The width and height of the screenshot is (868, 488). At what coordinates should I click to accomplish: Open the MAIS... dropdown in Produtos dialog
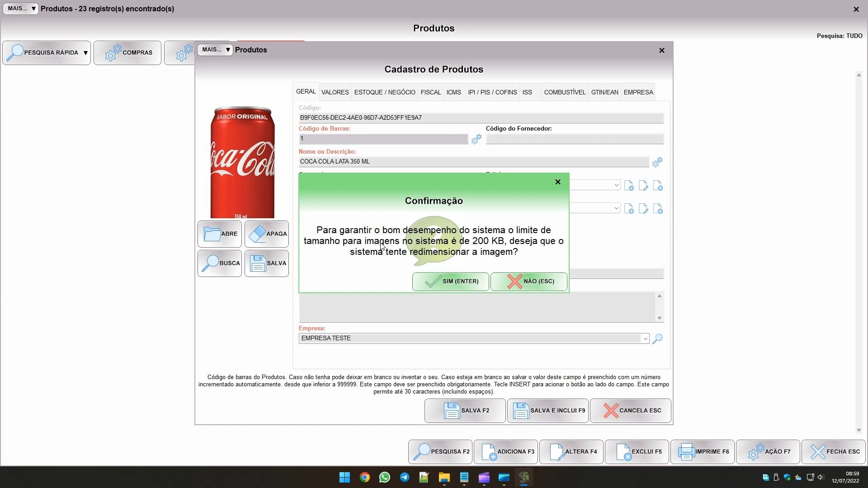[215, 50]
